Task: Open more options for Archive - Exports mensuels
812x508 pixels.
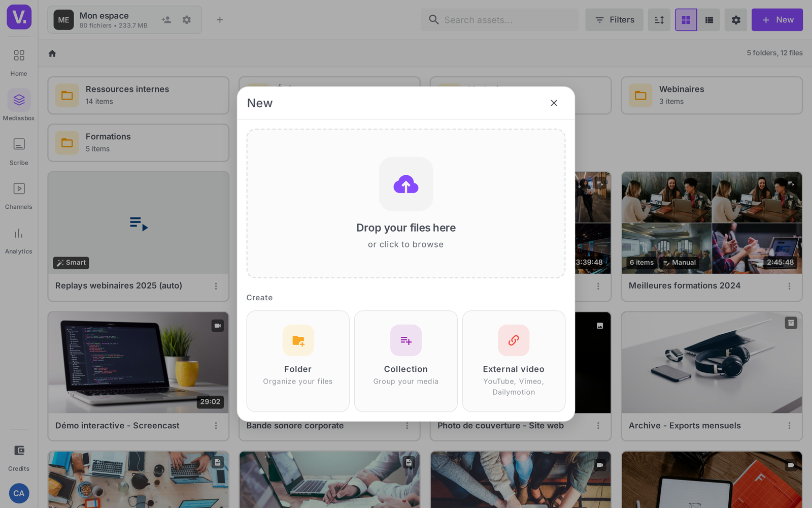Action: 790,426
